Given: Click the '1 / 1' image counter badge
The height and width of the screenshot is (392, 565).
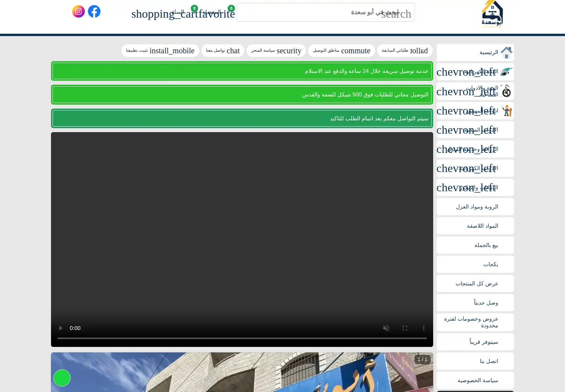Looking at the screenshot, I should point(423,359).
